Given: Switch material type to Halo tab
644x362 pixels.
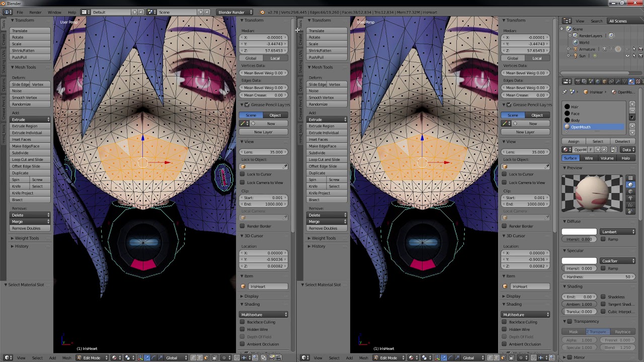Looking at the screenshot, I should 626,158.
